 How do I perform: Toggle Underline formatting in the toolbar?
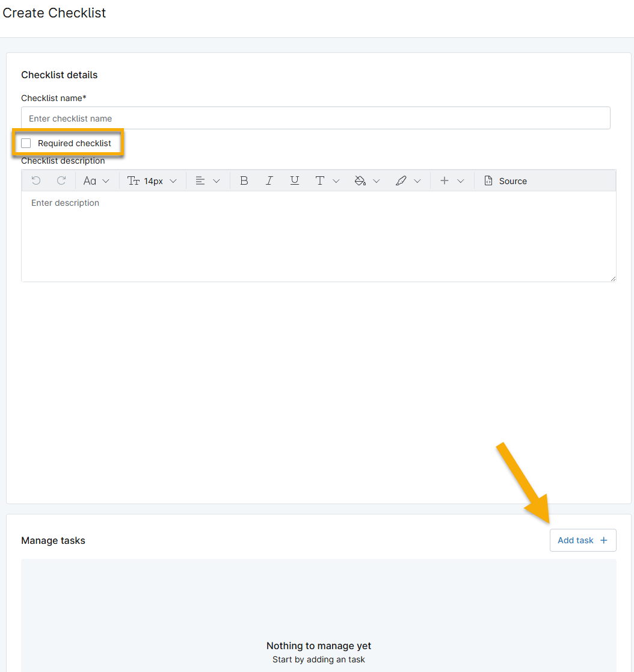point(295,180)
